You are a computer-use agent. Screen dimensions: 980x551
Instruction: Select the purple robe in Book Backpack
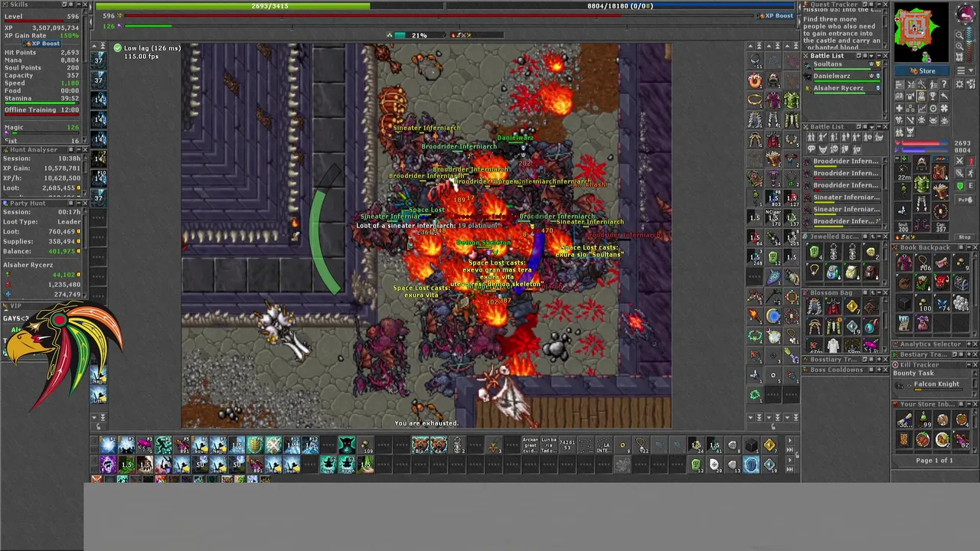tap(904, 262)
